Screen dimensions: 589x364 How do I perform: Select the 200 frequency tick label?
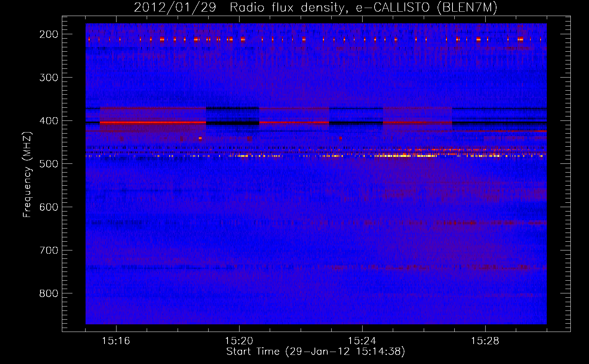click(x=49, y=34)
